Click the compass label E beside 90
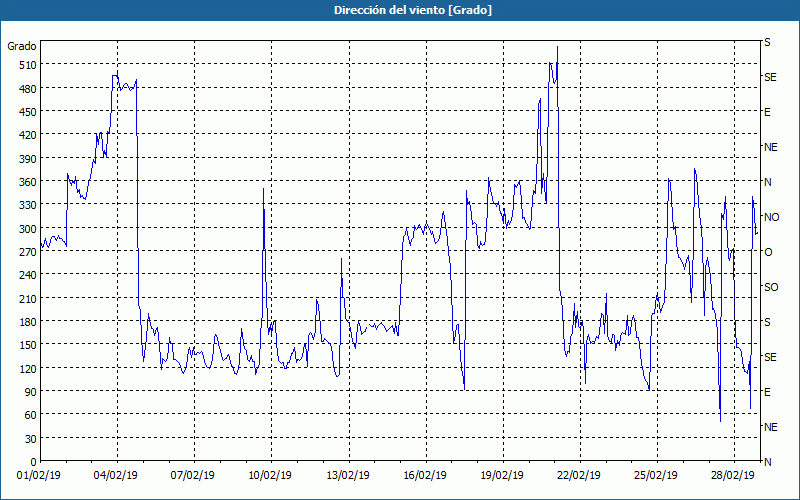This screenshot has height=500, width=800. point(767,392)
